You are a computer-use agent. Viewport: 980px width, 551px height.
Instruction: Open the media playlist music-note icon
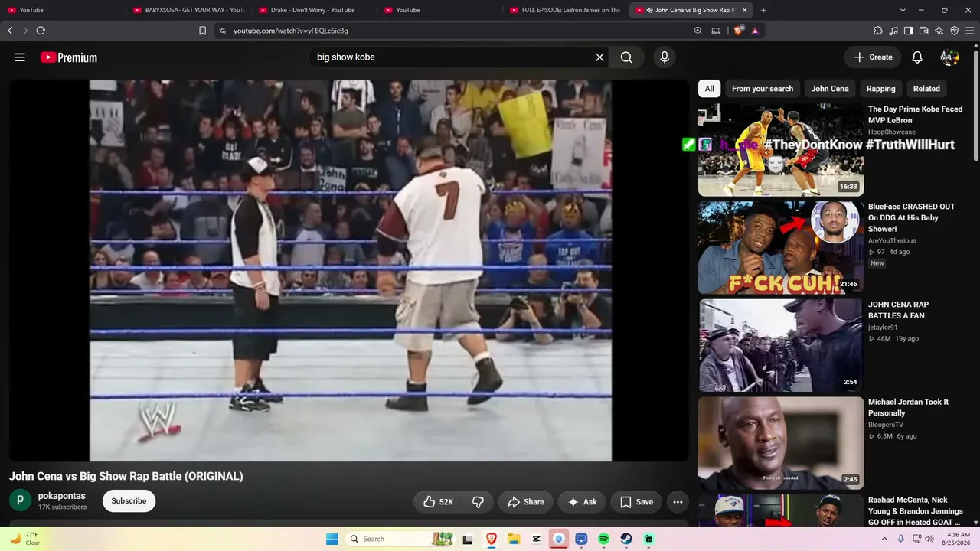(893, 31)
